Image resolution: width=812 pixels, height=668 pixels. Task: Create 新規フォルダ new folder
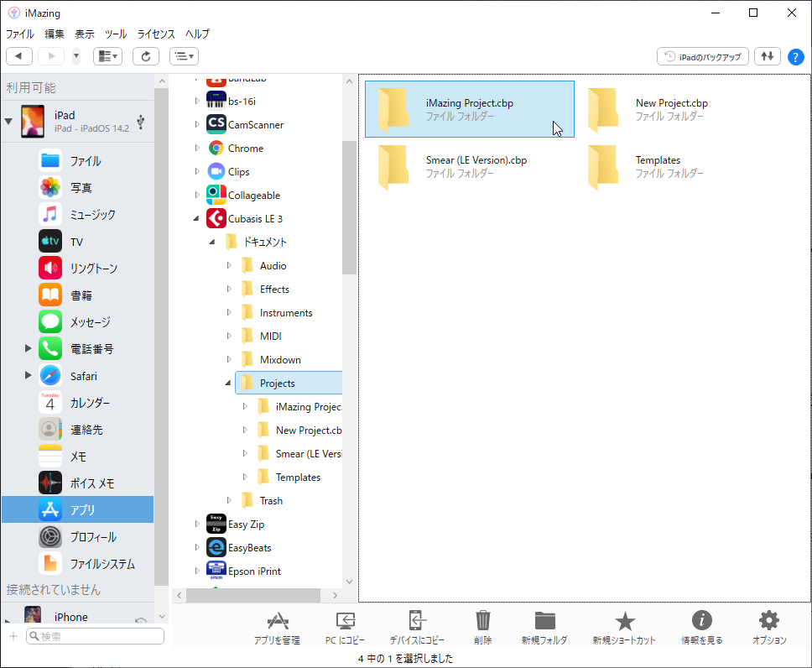point(544,628)
